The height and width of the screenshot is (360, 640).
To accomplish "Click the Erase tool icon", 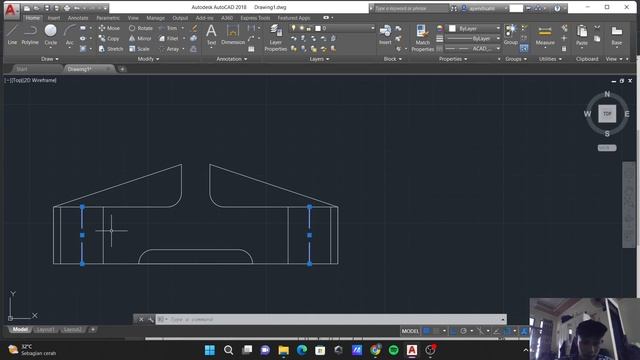I will click(x=194, y=28).
